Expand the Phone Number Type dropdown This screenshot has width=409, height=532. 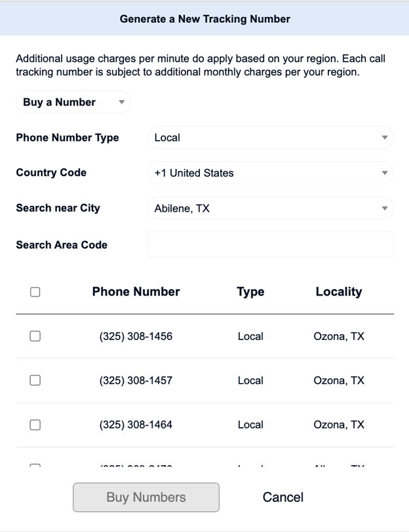click(x=270, y=138)
